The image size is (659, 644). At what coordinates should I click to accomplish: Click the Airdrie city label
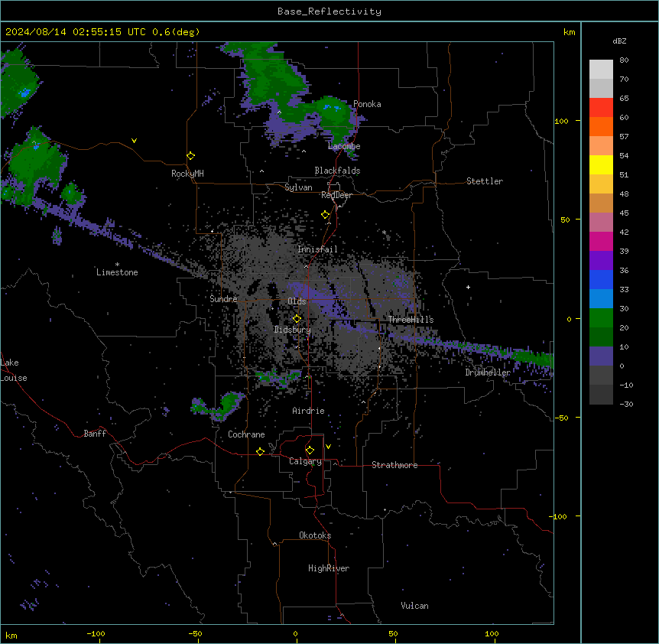pyautogui.click(x=308, y=411)
